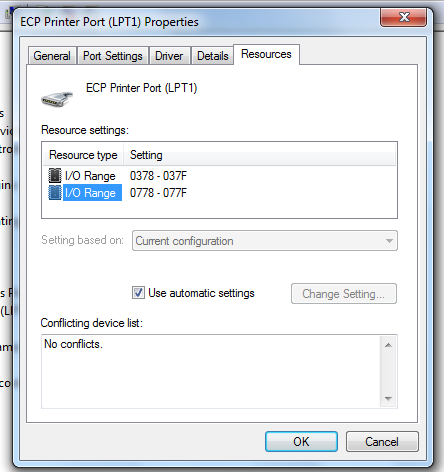Uncheck Use automatic settings checkbox
The image size is (444, 472).
pyautogui.click(x=138, y=293)
